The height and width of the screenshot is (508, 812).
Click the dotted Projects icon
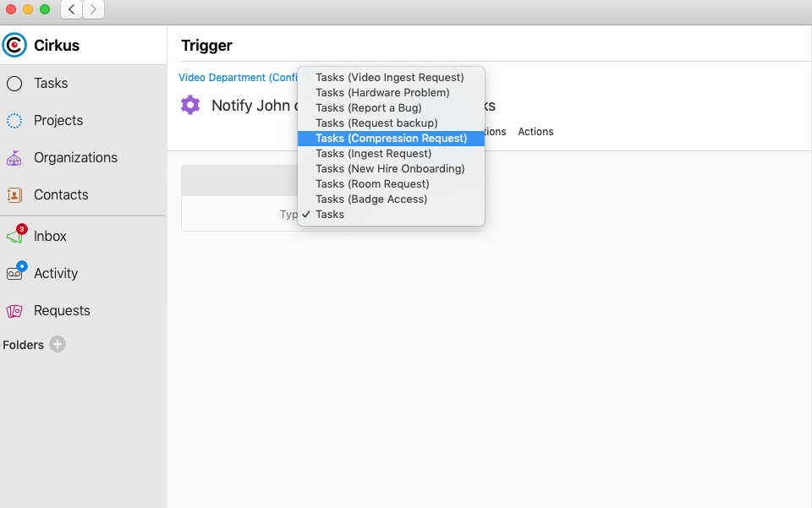tap(14, 120)
